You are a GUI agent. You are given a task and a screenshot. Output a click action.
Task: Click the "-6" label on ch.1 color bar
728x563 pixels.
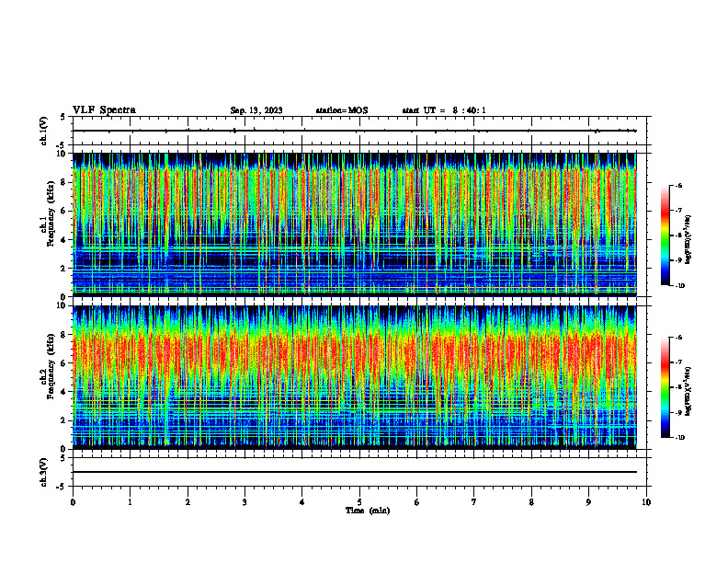(x=678, y=186)
